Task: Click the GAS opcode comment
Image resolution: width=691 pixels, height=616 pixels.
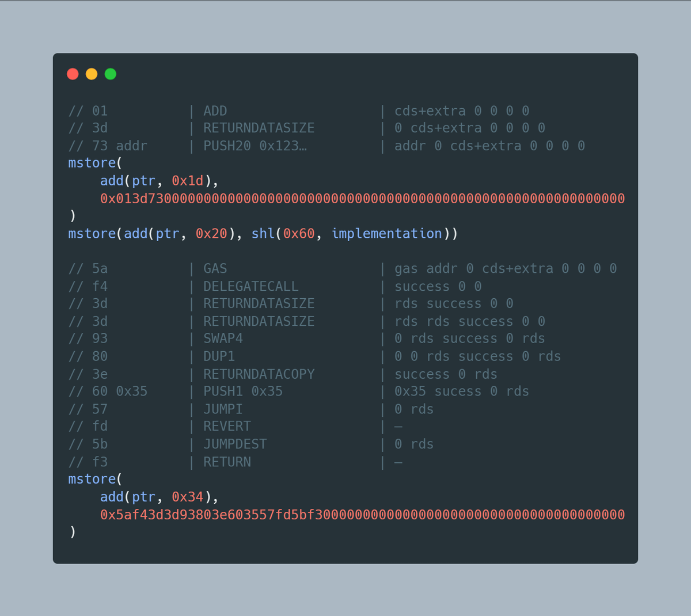Action: 215,269
